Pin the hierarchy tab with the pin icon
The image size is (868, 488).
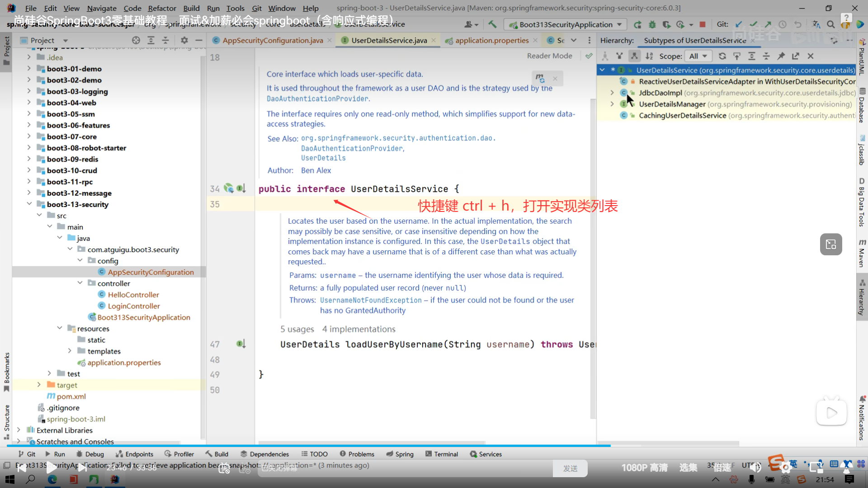[x=781, y=56]
